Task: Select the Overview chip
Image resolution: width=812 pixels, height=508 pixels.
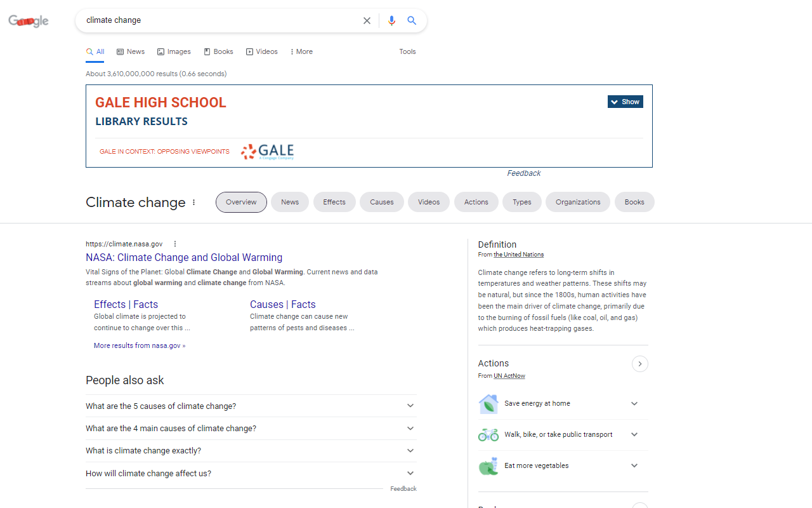Action: click(x=241, y=203)
